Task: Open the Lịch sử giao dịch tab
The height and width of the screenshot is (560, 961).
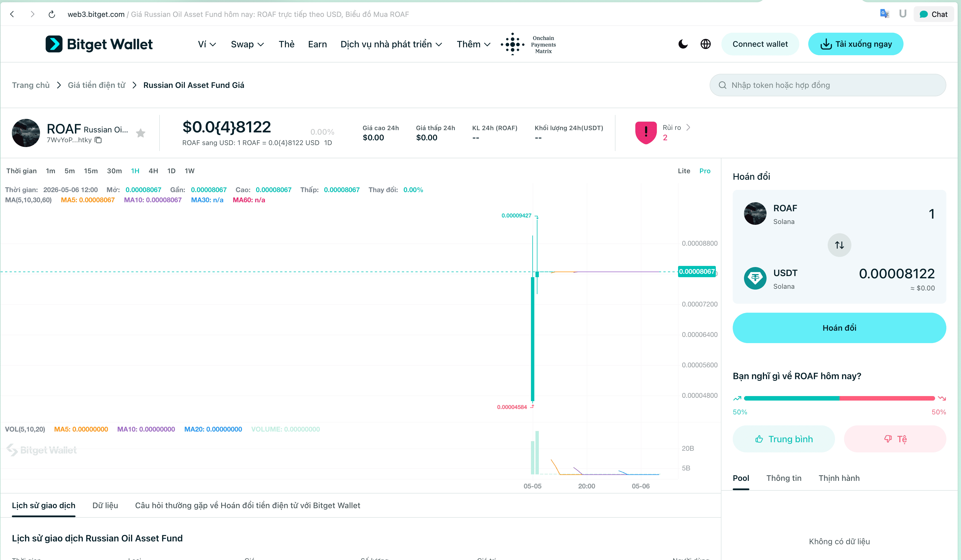Action: tap(43, 505)
